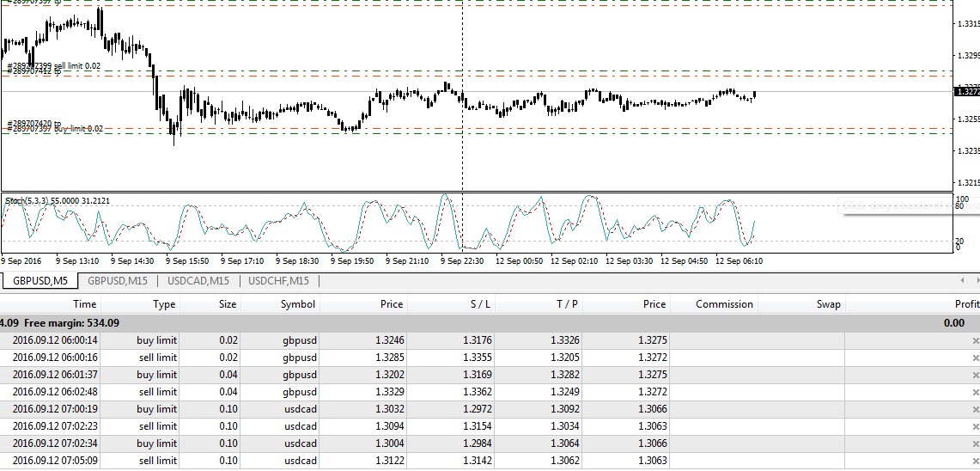The width and height of the screenshot is (980, 471).
Task: Sort orders by the Commission column header
Action: point(713,304)
